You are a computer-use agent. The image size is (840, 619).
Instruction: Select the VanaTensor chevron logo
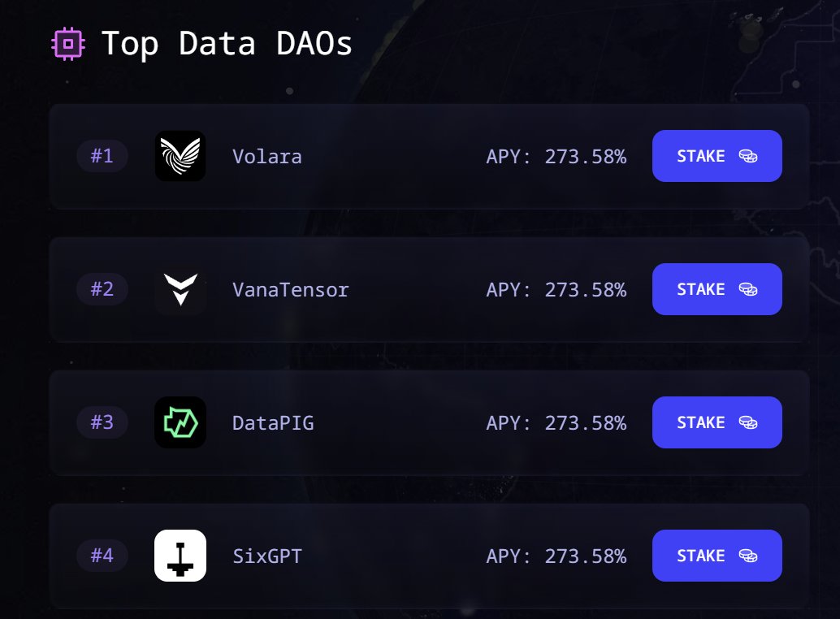180,289
